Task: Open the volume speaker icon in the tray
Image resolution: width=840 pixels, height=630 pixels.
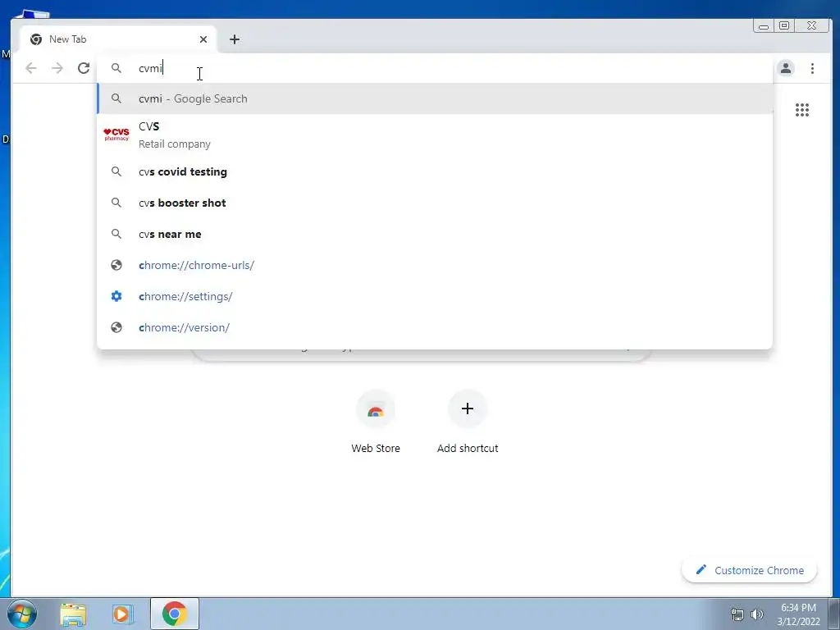Action: [756, 614]
